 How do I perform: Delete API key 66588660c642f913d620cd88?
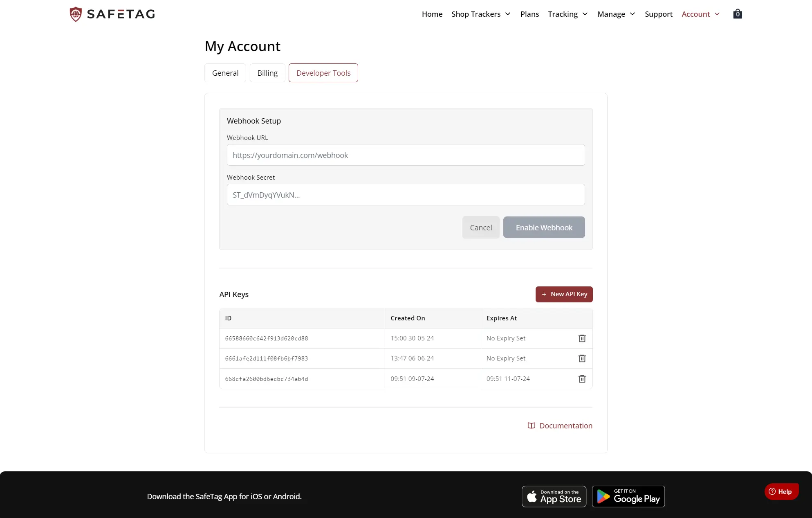pyautogui.click(x=582, y=338)
